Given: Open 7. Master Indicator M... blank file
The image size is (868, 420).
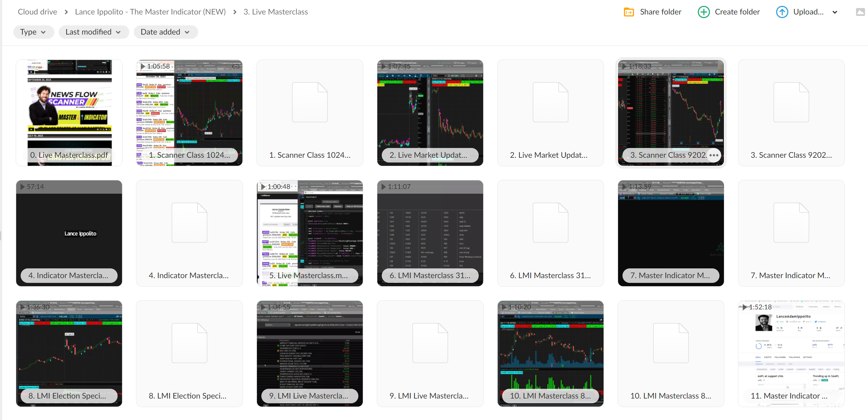Looking at the screenshot, I should point(791,233).
